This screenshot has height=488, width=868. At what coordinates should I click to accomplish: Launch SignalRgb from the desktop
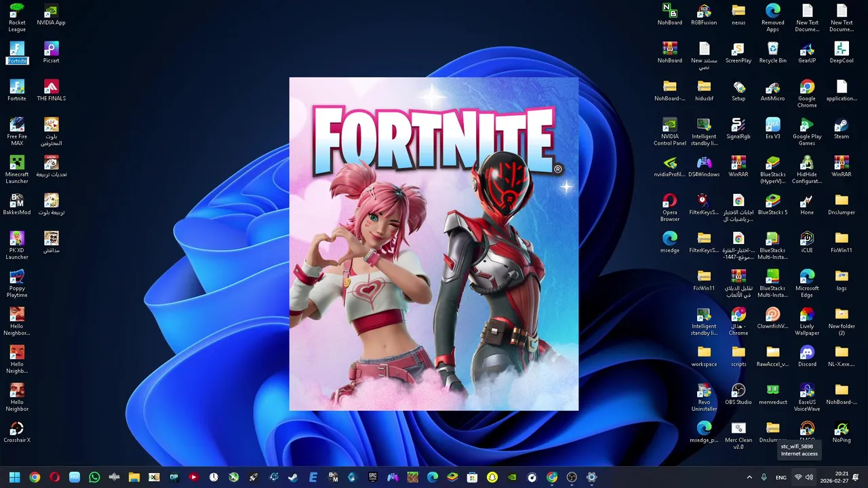click(738, 128)
